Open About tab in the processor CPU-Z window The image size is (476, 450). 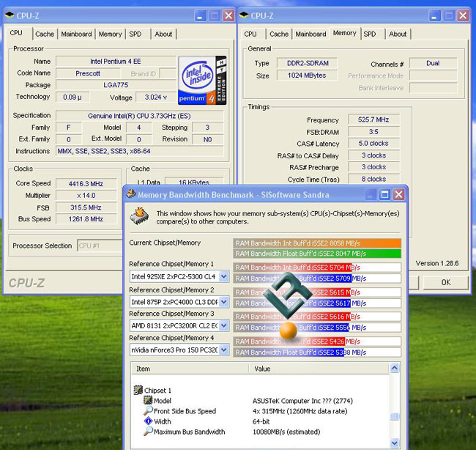[x=163, y=34]
